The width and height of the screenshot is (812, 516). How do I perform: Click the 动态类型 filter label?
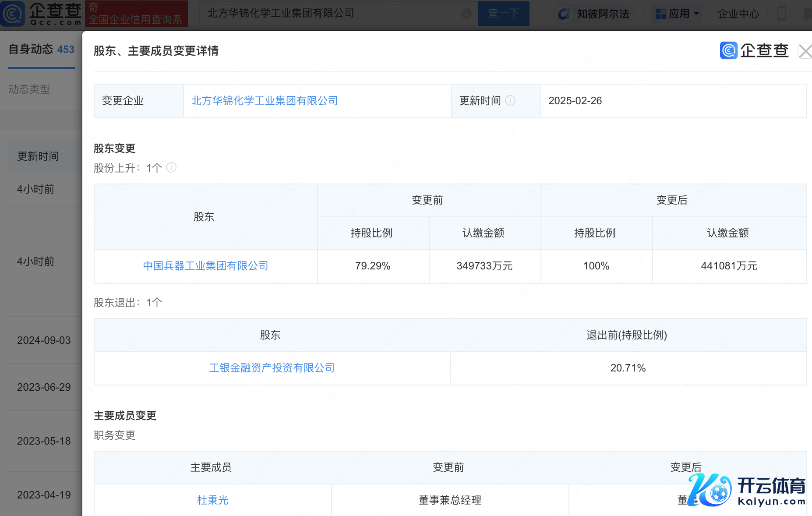coord(29,89)
